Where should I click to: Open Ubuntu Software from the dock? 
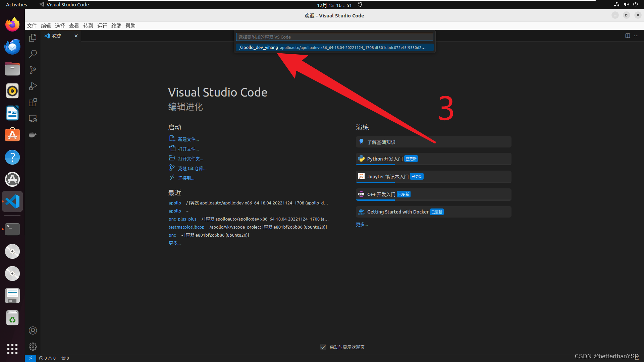point(12,135)
